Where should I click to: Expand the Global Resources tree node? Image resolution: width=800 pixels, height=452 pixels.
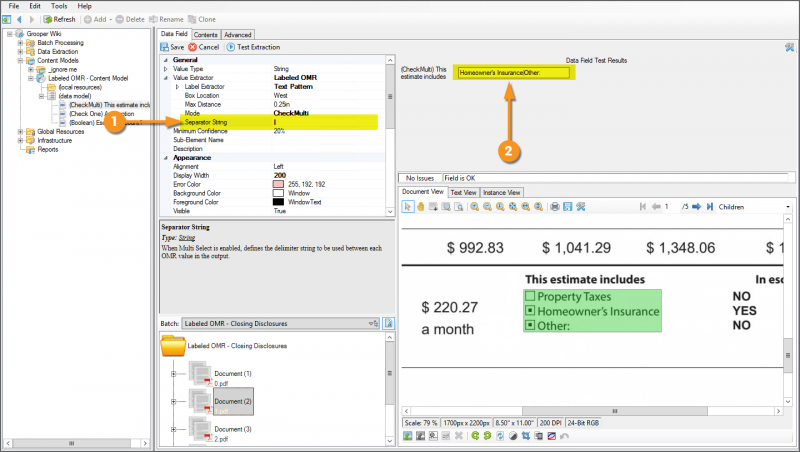click(20, 132)
